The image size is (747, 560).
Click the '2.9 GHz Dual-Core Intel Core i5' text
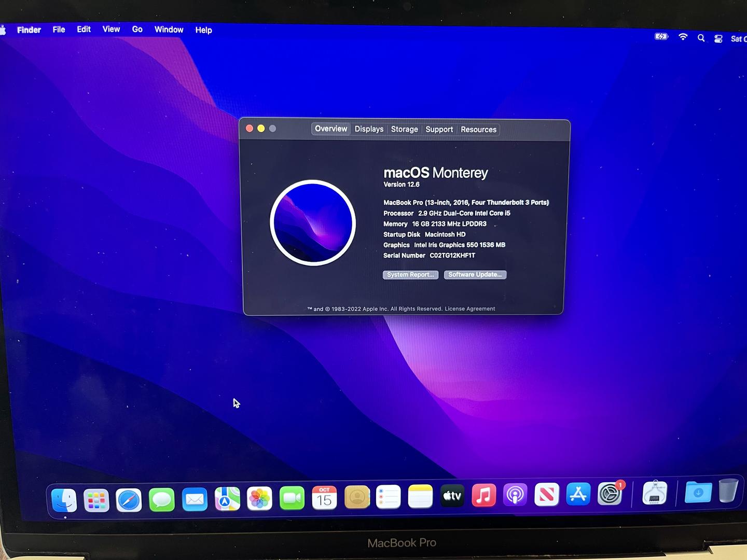(x=464, y=213)
